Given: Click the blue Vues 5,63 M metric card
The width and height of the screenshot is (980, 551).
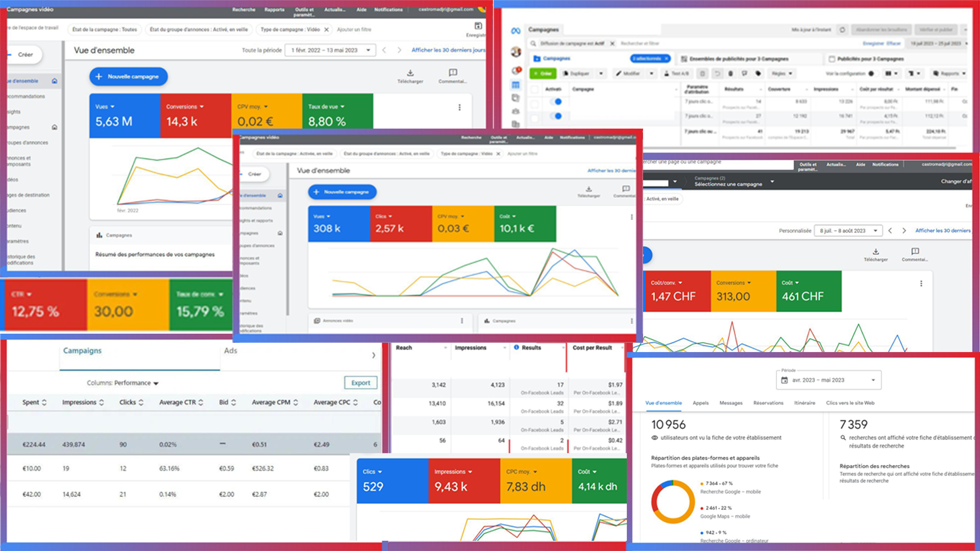Looking at the screenshot, I should click(125, 116).
